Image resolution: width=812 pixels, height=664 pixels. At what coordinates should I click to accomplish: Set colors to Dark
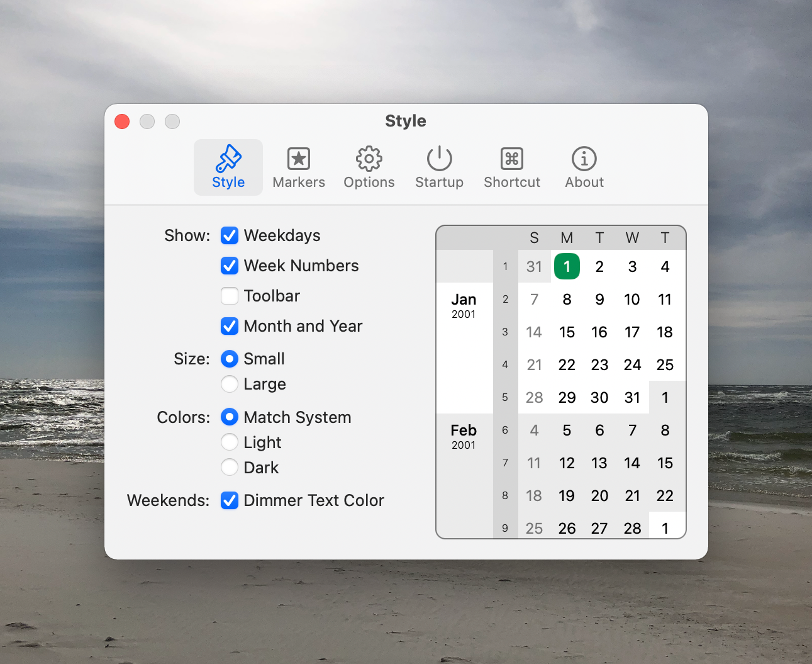(x=230, y=468)
